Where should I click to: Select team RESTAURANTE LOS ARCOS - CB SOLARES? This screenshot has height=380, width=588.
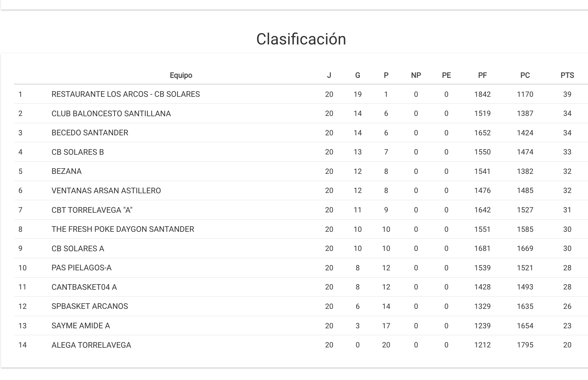[125, 94]
